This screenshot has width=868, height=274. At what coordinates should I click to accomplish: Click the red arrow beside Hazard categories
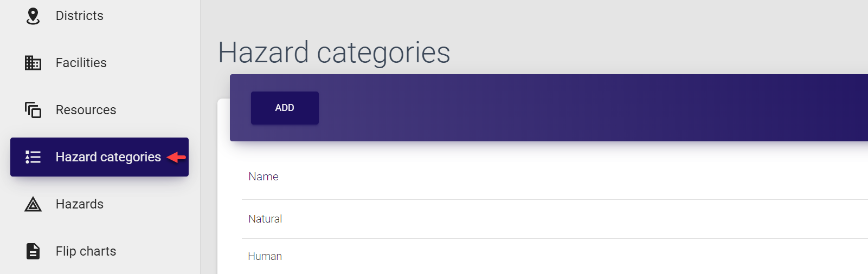tap(176, 157)
